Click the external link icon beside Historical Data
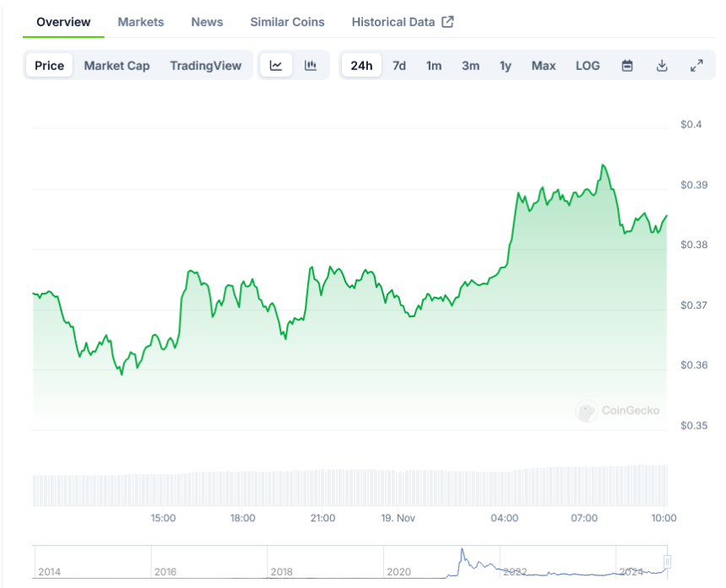Viewport: 726px width, 588px height. (447, 22)
